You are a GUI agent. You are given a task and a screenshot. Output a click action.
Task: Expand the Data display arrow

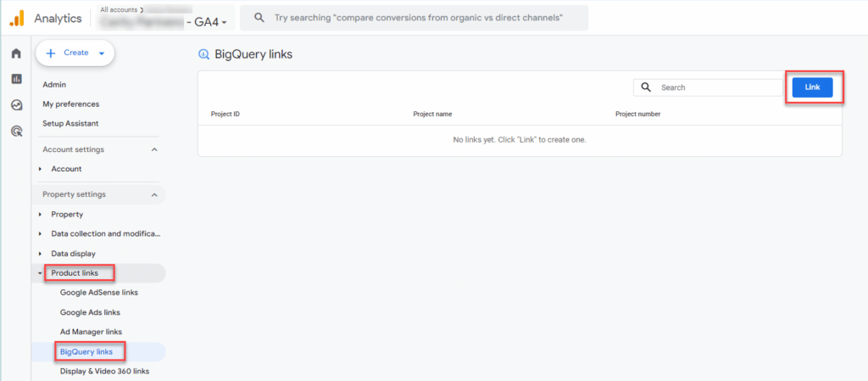click(x=41, y=254)
